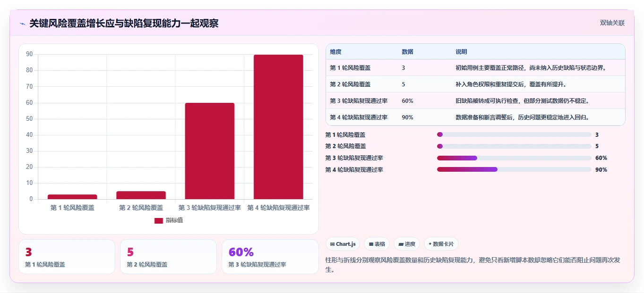Click the lightning icon before the card title
The height and width of the screenshot is (293, 644).
(22, 24)
